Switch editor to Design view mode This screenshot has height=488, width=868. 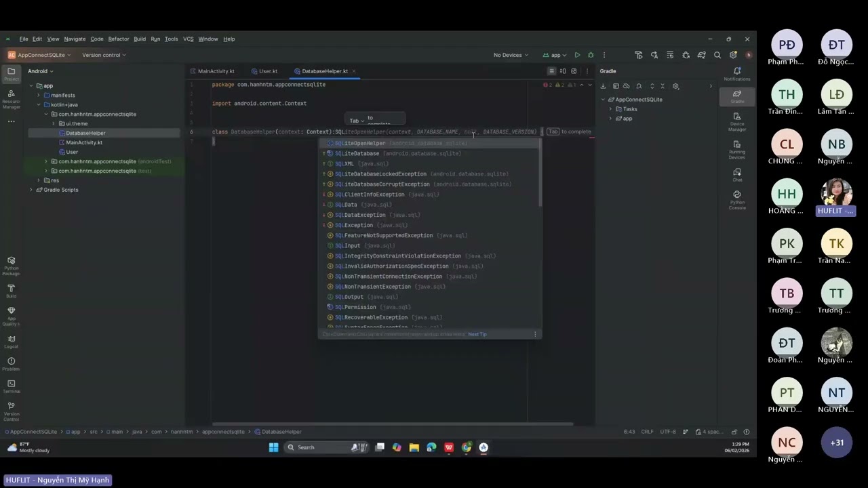pyautogui.click(x=574, y=71)
